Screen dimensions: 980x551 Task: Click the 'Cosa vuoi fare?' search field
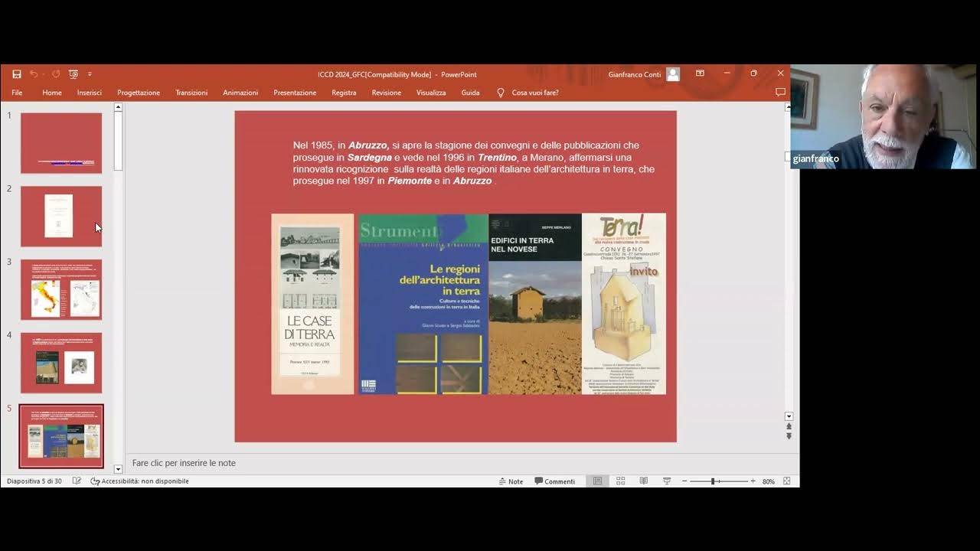535,93
